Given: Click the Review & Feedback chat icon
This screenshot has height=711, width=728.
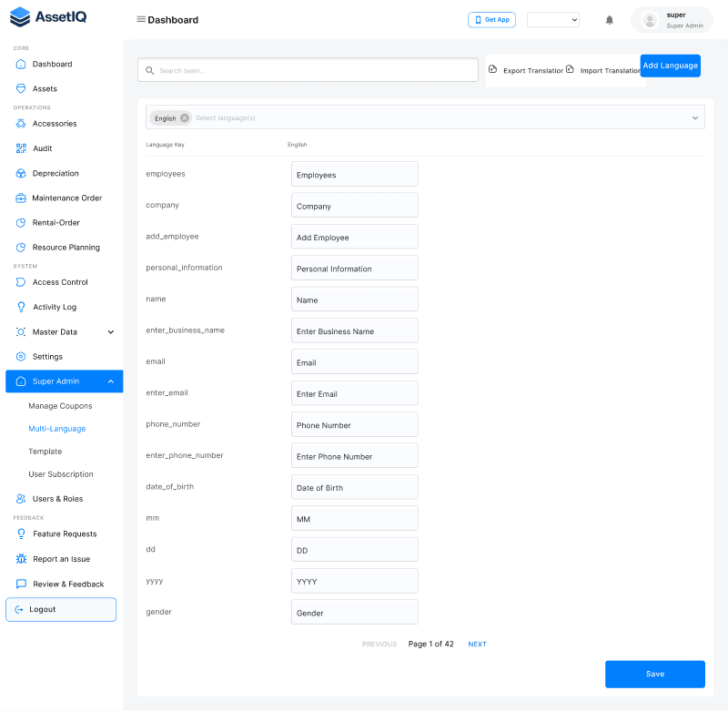Looking at the screenshot, I should tap(21, 584).
